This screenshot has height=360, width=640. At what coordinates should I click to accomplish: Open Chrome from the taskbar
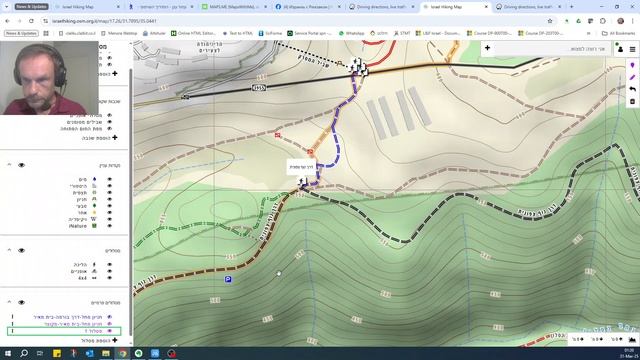122,353
